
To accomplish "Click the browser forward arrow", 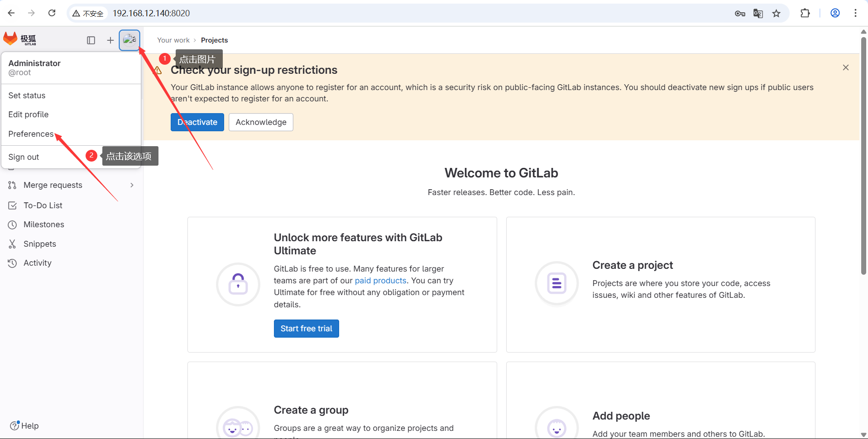I will [x=31, y=13].
